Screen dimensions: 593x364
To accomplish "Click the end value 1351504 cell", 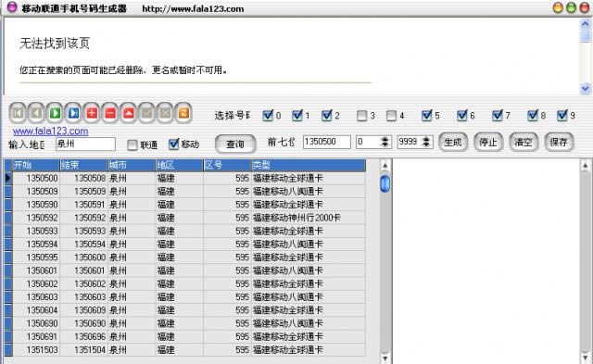I will [x=83, y=350].
